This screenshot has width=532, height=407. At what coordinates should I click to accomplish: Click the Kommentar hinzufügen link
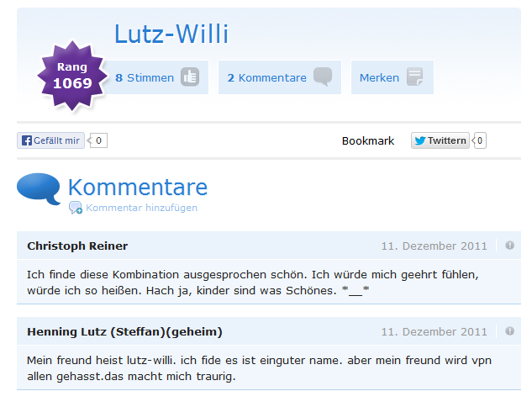pos(141,208)
